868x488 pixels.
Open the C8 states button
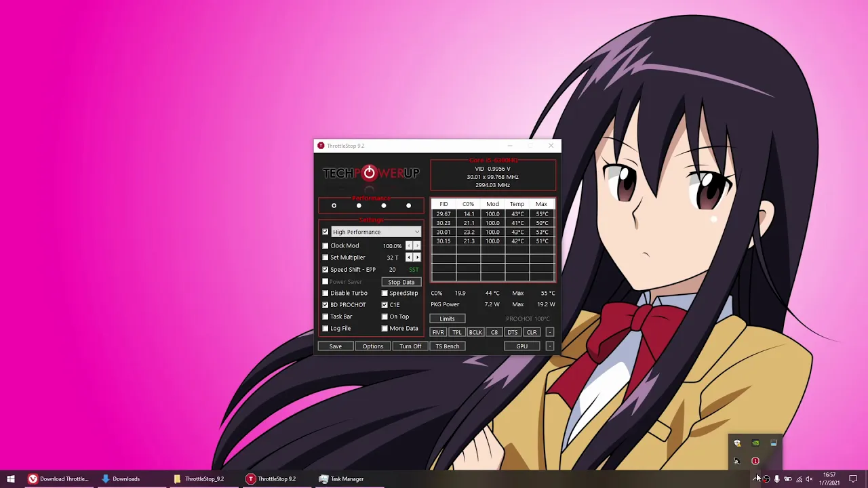coord(494,332)
